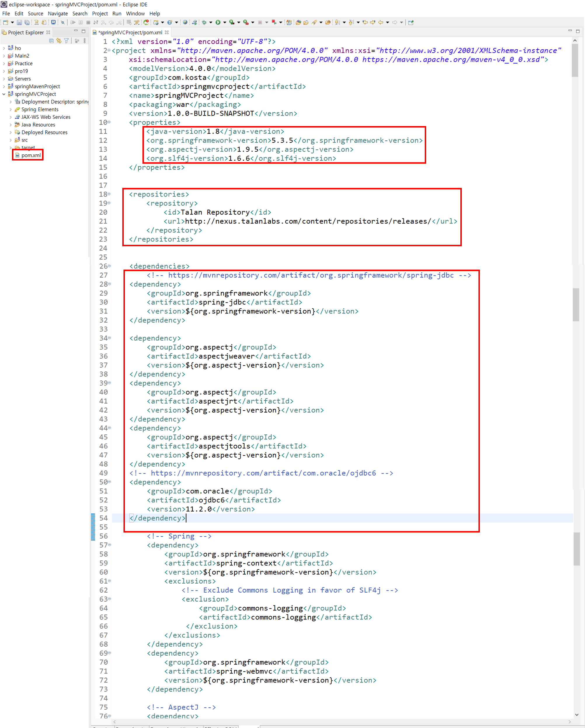
Task: Click the Last Edit Location arrow icon
Action: click(365, 23)
